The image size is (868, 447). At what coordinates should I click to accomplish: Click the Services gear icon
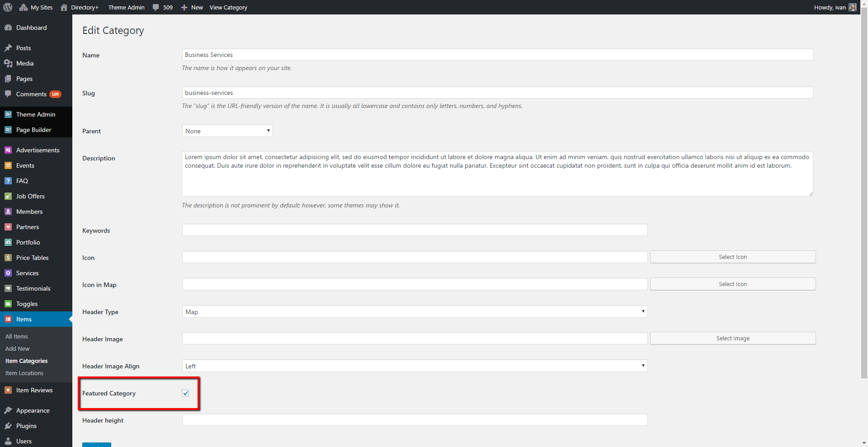click(x=8, y=273)
